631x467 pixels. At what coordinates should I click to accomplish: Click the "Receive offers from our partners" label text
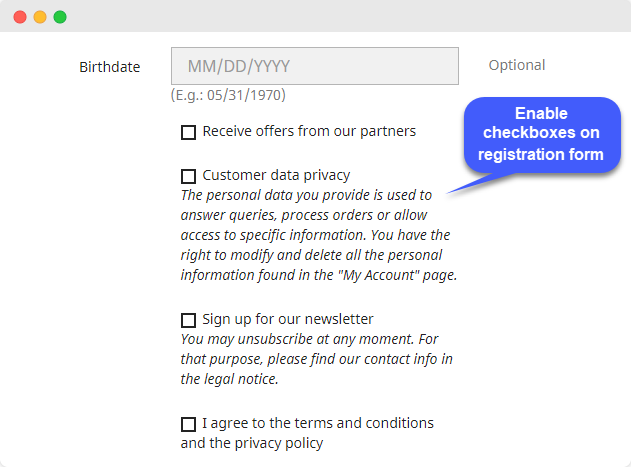(309, 131)
